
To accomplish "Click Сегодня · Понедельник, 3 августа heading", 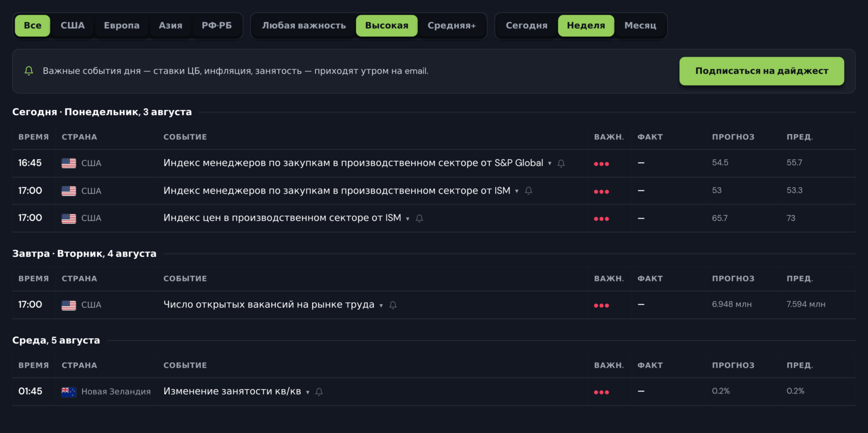I will tap(102, 112).
